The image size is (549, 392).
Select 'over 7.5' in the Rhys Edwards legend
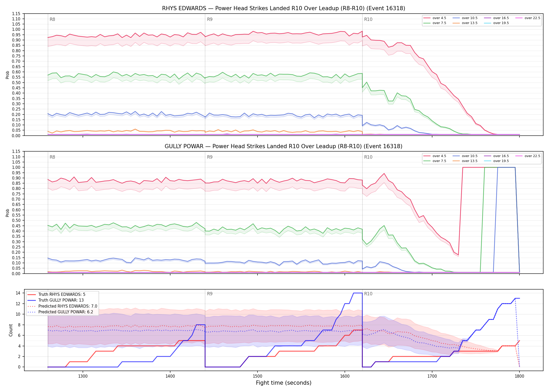(x=435, y=23)
